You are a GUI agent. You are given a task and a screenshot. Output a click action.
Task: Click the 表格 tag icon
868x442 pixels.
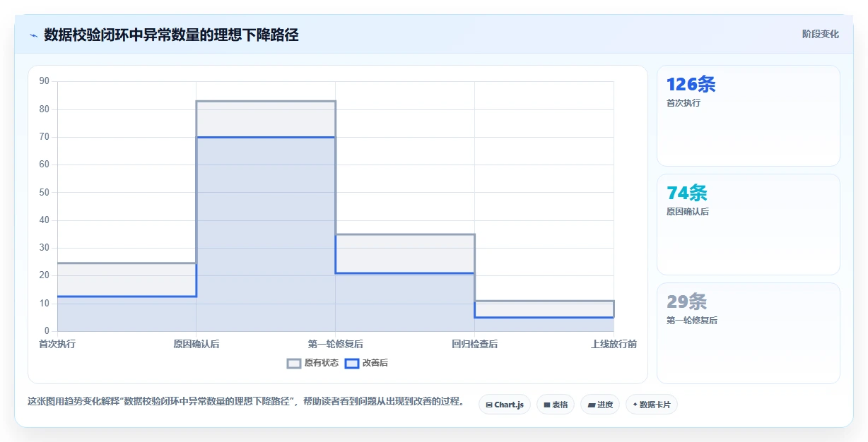tap(547, 405)
